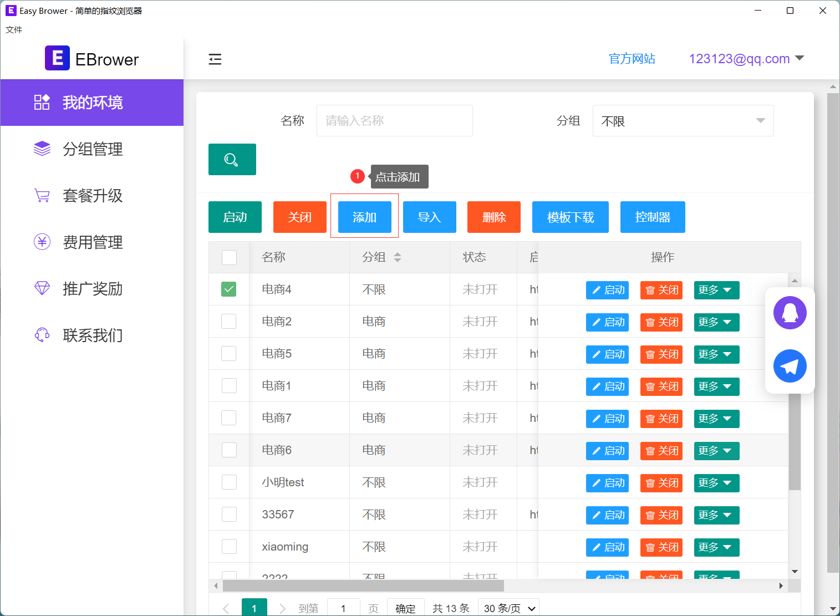840x616 pixels.
Task: Click the EBrower logo icon
Action: pos(57,58)
